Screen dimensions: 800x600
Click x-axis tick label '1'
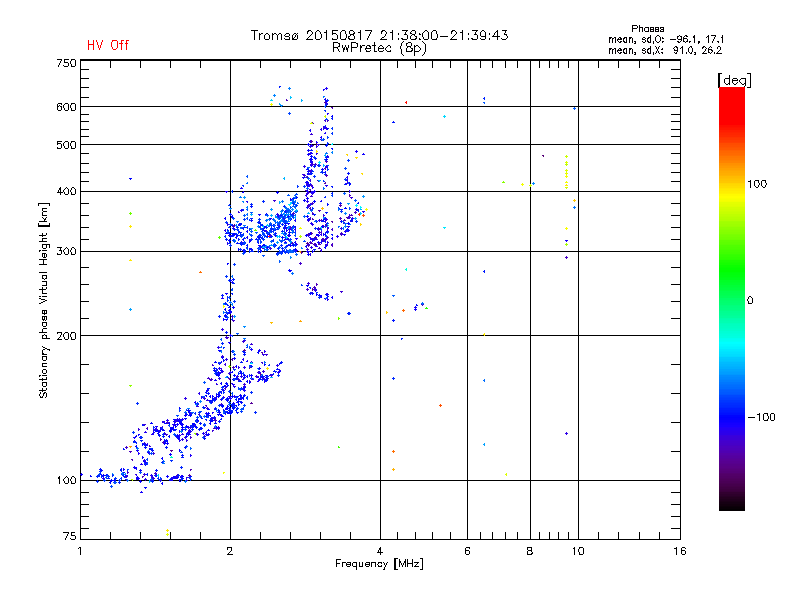click(80, 551)
